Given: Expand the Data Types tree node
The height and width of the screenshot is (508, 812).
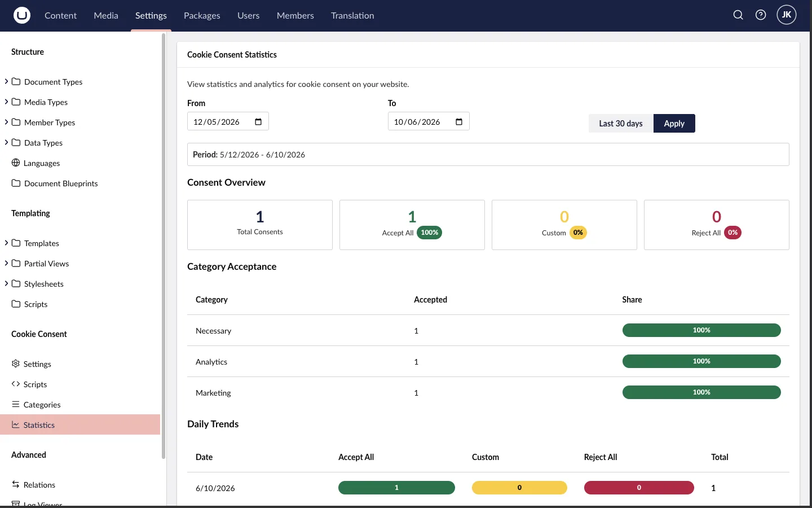Looking at the screenshot, I should 6,143.
